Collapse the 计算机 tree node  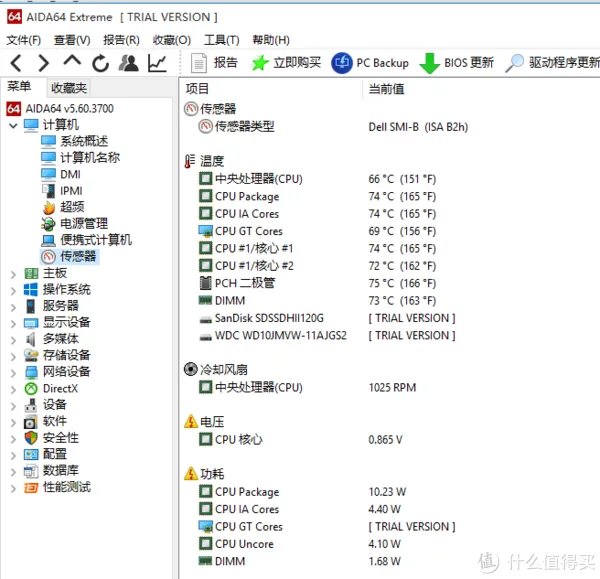click(x=13, y=126)
